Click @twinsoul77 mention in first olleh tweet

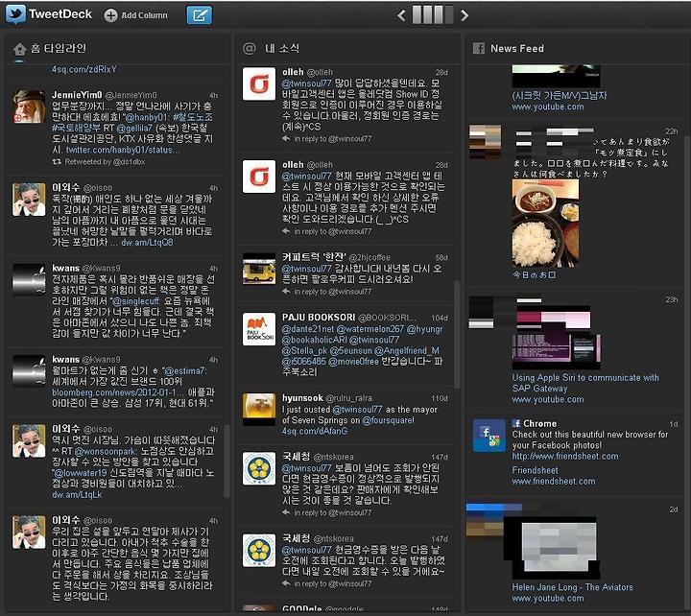coord(307,83)
